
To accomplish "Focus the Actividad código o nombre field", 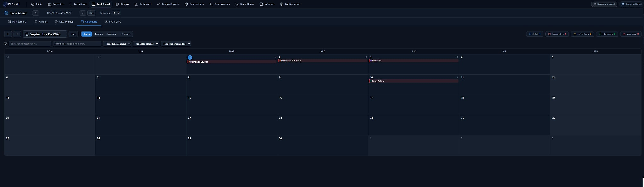I will click(x=77, y=44).
